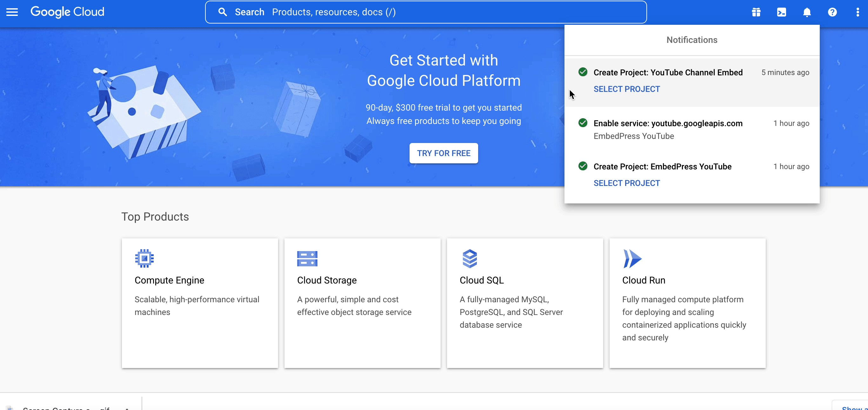This screenshot has width=868, height=410.
Task: Click green checkmark for YouTube Channel Embed
Action: click(583, 72)
